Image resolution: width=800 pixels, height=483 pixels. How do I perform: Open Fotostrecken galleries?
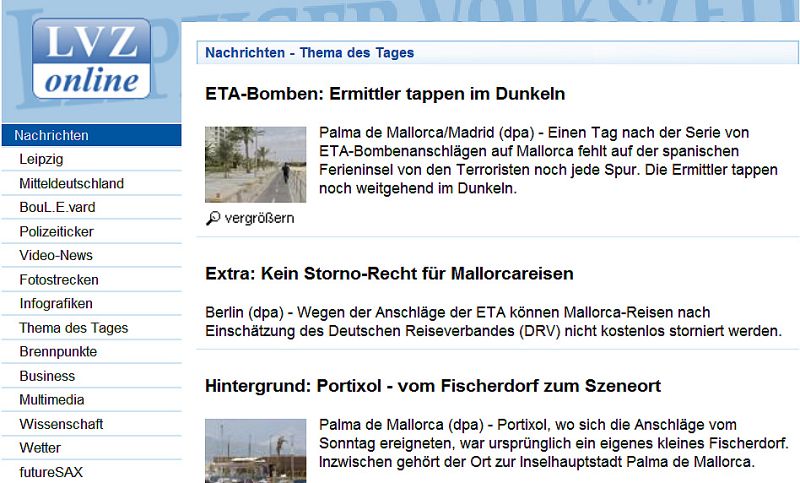click(x=59, y=280)
